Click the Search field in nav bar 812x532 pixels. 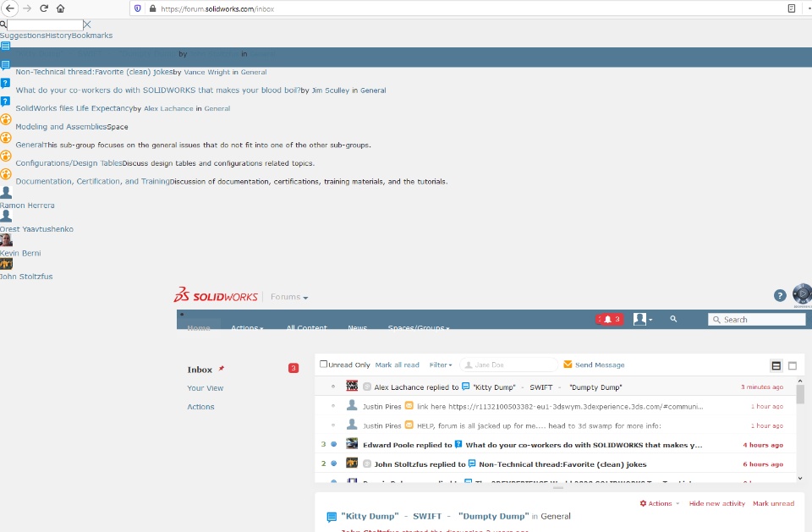756,319
